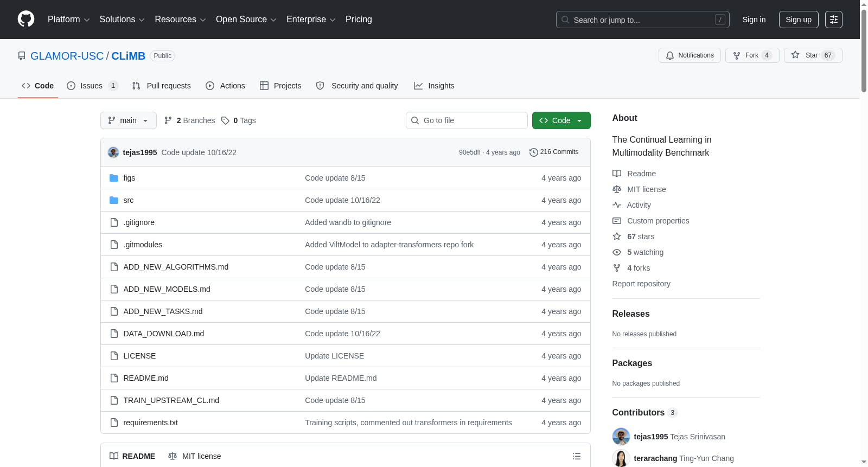Open the green Code dropdown button
Viewport: 868px width, 467px height.
point(561,120)
